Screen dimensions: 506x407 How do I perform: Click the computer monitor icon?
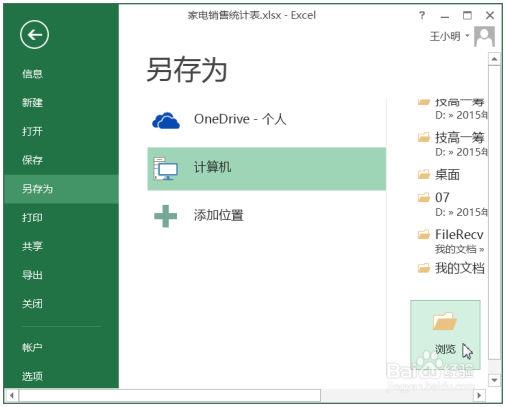(x=166, y=168)
